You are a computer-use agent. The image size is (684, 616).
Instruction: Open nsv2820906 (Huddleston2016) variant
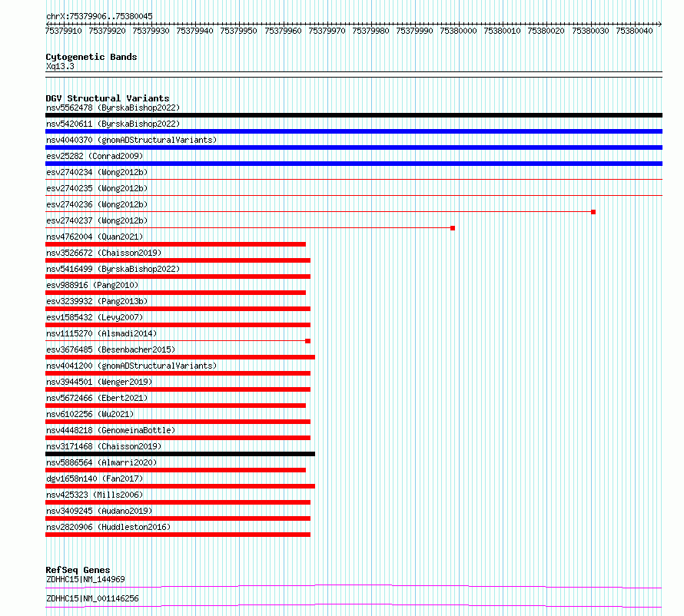click(108, 527)
